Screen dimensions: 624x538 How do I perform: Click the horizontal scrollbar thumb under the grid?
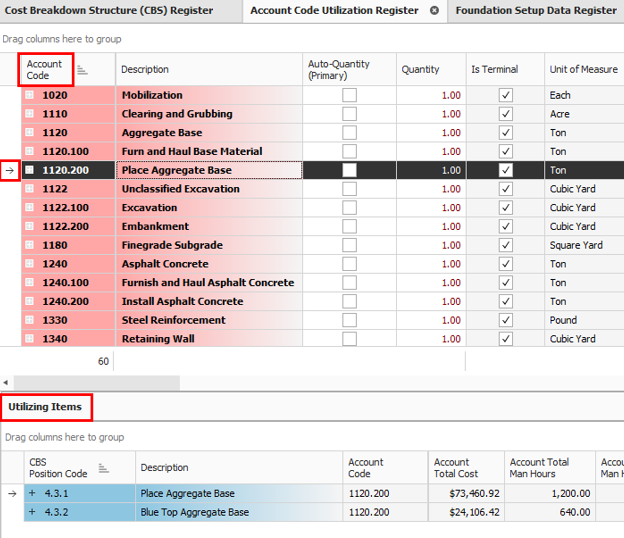96,383
